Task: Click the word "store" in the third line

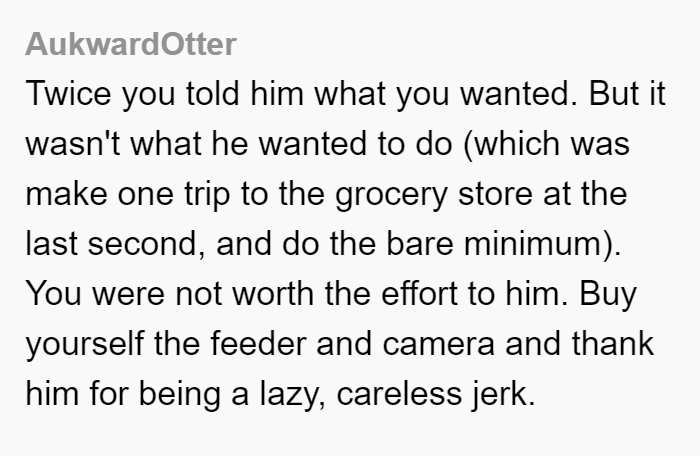Action: tap(495, 194)
